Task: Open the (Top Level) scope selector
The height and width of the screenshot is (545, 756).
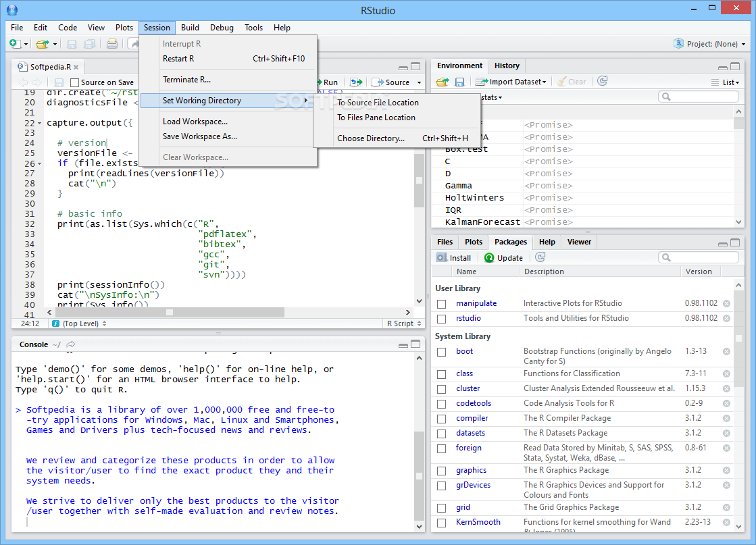Action: (x=80, y=323)
